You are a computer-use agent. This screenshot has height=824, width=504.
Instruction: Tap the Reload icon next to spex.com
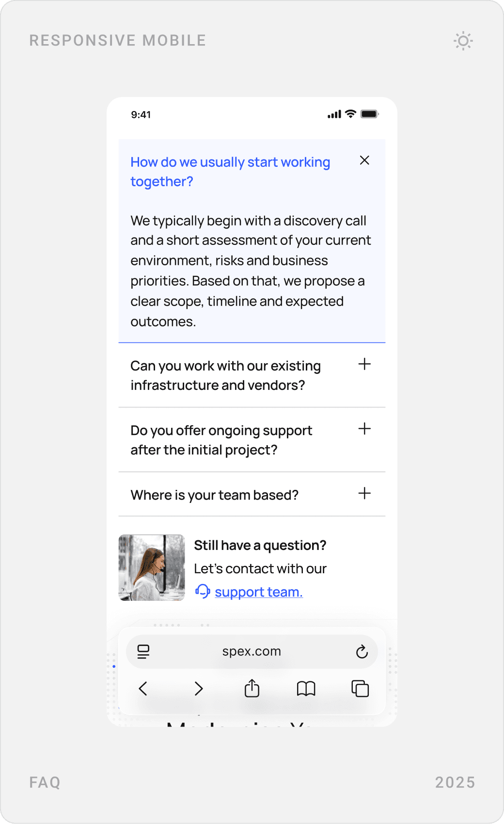click(362, 651)
